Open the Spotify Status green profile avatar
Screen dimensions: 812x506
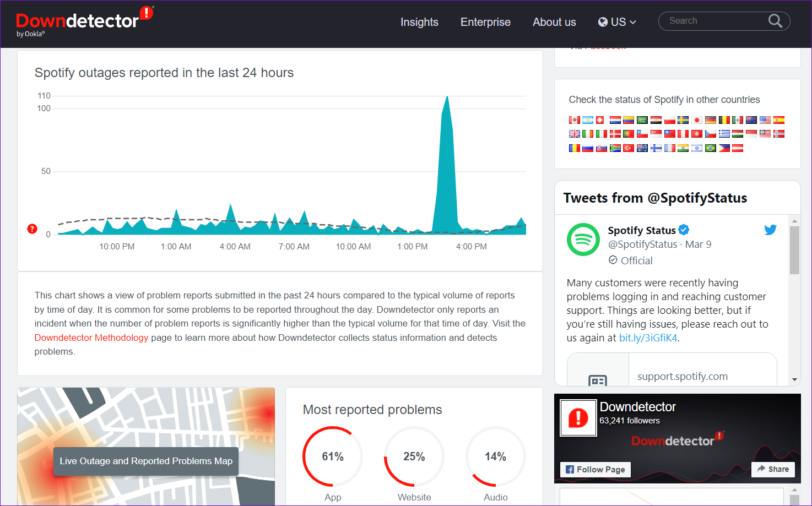(x=583, y=240)
